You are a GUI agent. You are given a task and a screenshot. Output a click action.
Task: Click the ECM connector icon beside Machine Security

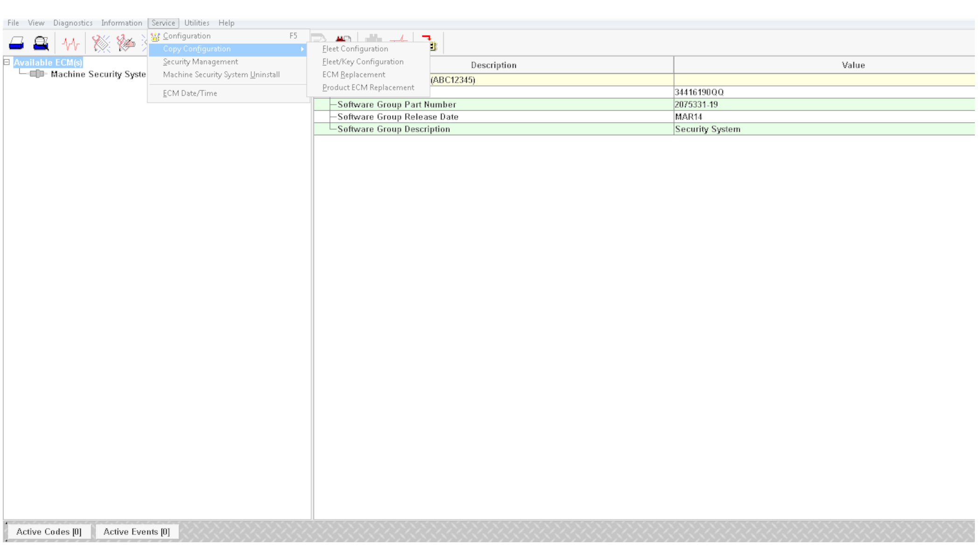[37, 74]
